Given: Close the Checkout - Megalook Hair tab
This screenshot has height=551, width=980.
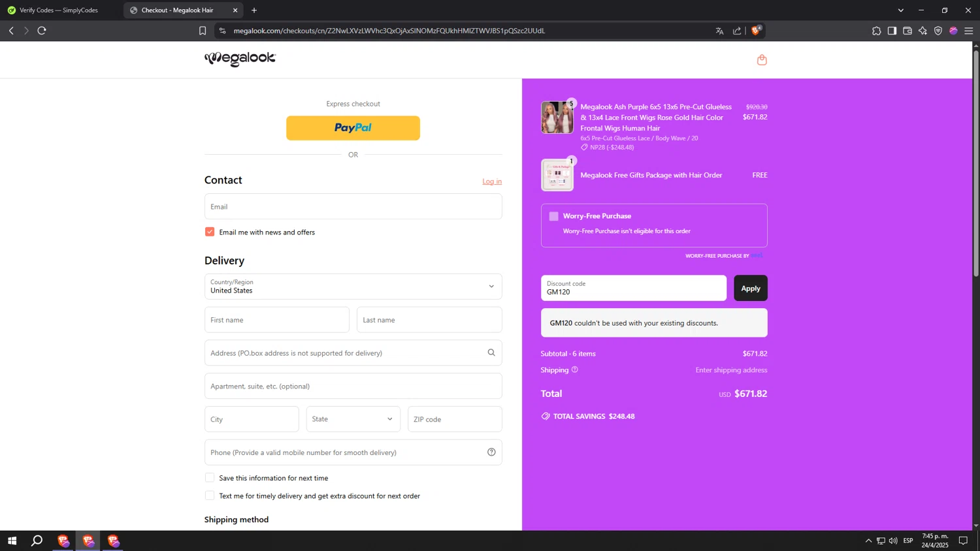Looking at the screenshot, I should pos(235,10).
